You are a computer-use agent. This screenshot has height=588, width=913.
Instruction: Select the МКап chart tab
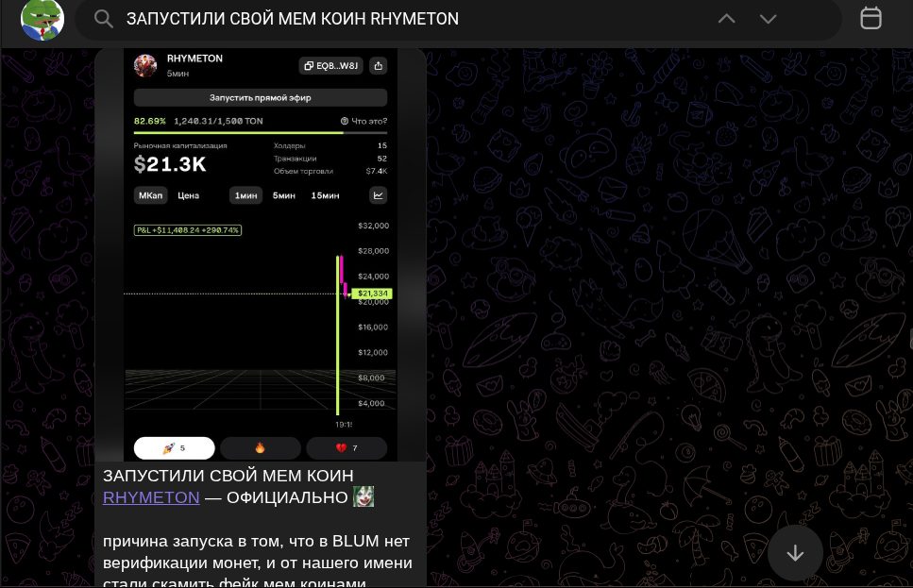click(x=150, y=195)
